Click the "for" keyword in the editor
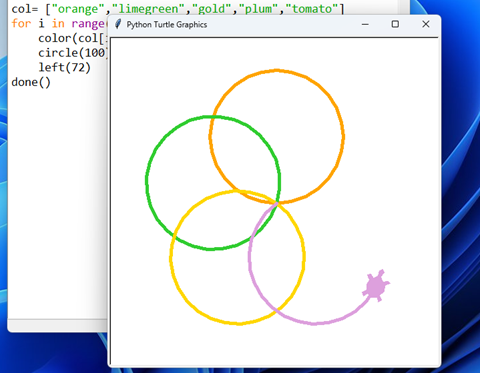480x373 pixels. [21, 23]
